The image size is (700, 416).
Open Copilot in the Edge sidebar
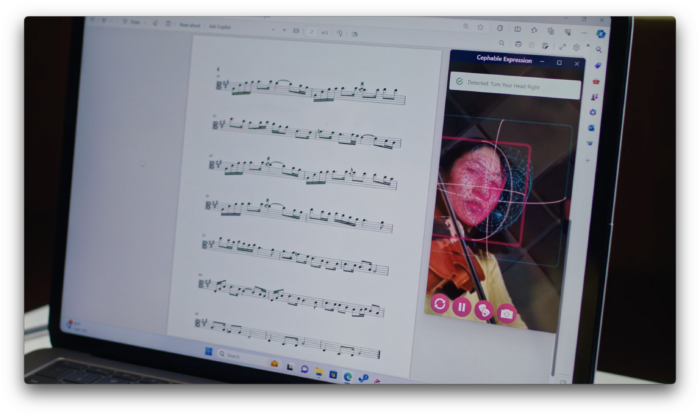coord(600,33)
